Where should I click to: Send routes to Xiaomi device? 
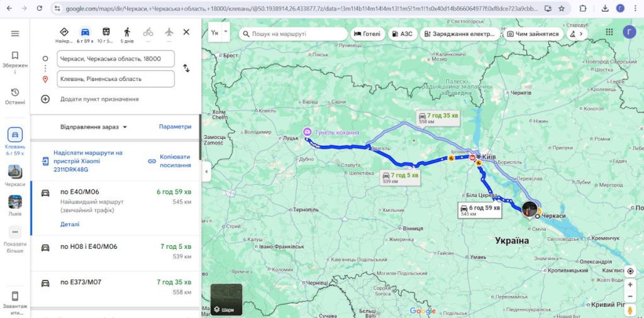tap(88, 161)
